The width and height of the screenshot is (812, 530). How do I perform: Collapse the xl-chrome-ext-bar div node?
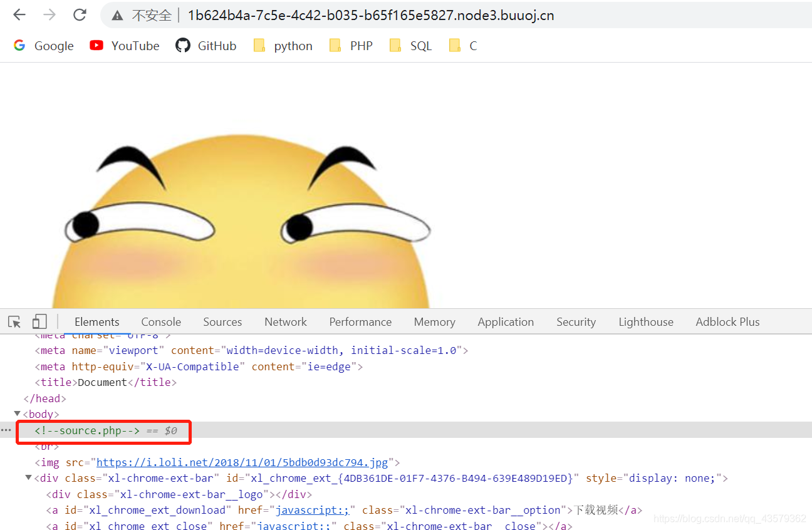(27, 477)
